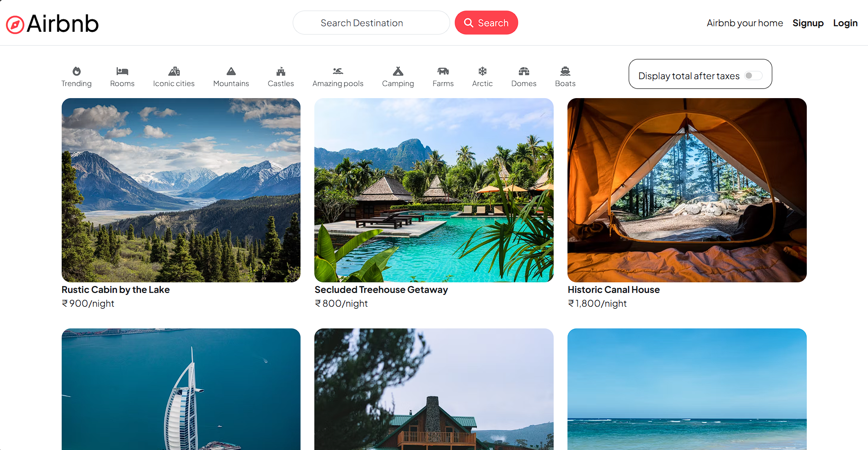Filter by Castles label
868x450 pixels.
point(281,83)
